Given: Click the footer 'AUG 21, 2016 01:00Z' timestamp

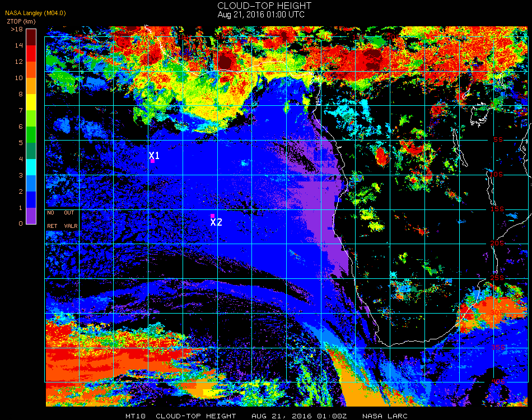Looking at the screenshot, I should (299, 416).
